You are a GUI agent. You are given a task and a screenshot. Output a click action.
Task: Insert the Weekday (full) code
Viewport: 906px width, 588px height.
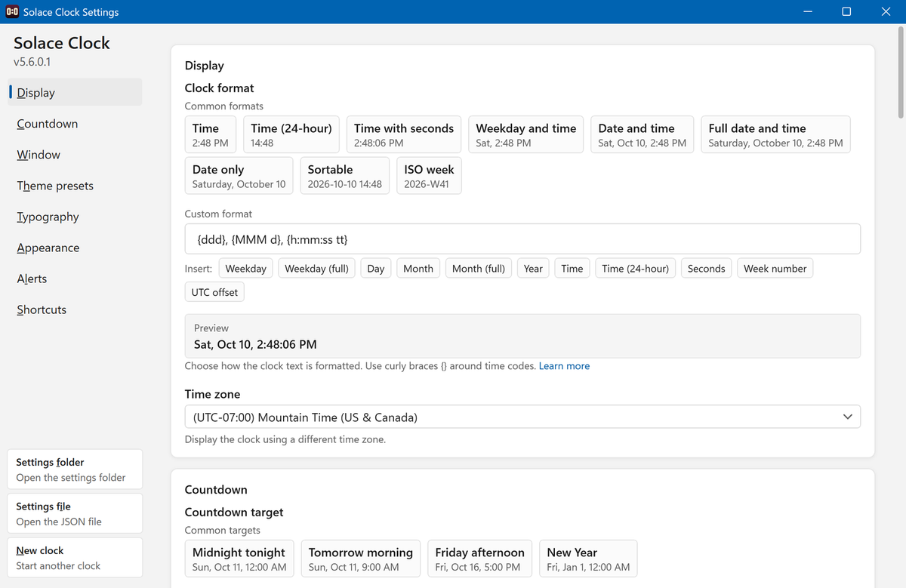(316, 269)
